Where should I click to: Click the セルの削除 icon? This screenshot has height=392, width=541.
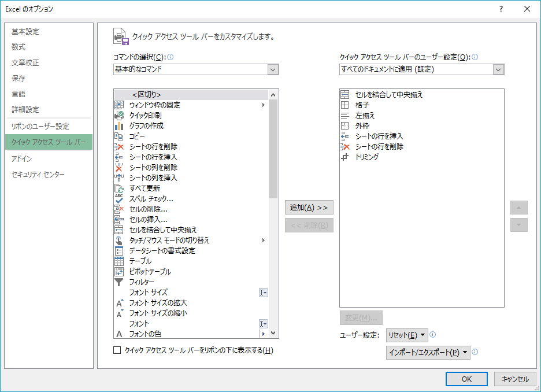(118, 209)
